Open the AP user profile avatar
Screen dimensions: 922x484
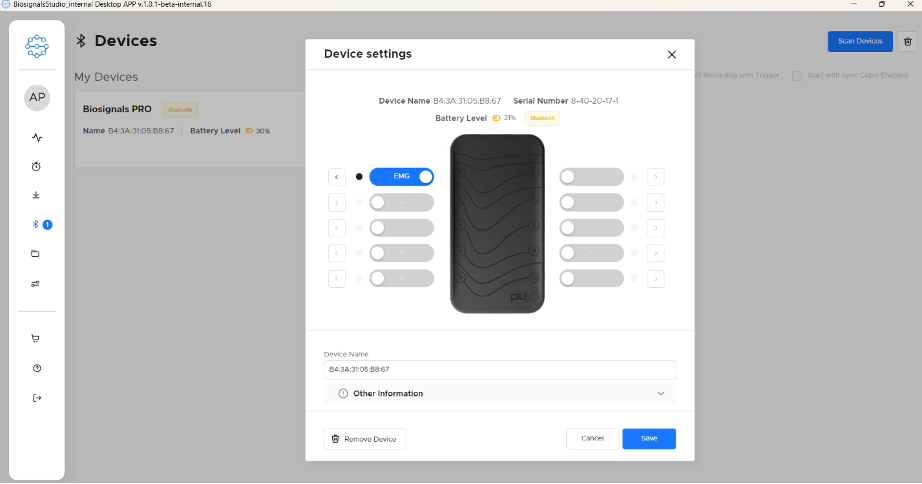pos(37,98)
